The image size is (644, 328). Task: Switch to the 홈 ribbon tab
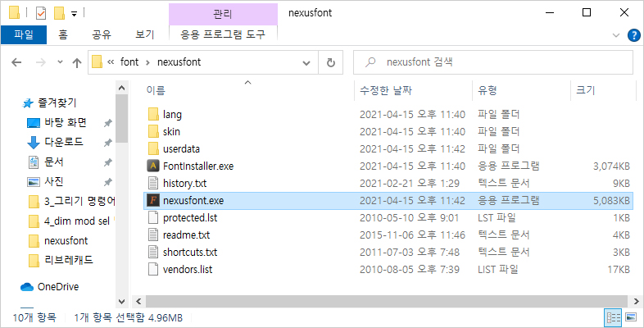[x=63, y=34]
